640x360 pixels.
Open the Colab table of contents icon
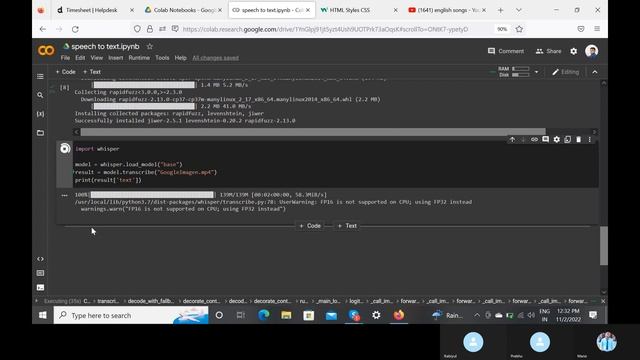pos(40,76)
